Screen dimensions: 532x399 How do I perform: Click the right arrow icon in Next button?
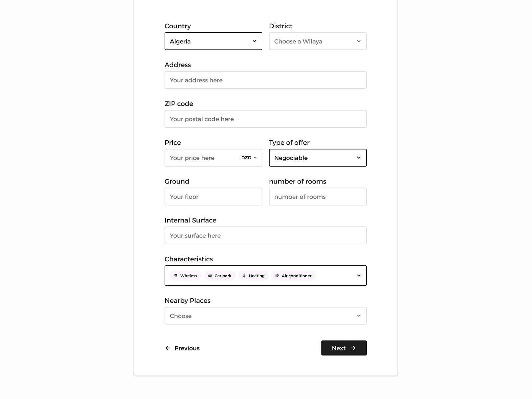(x=353, y=348)
